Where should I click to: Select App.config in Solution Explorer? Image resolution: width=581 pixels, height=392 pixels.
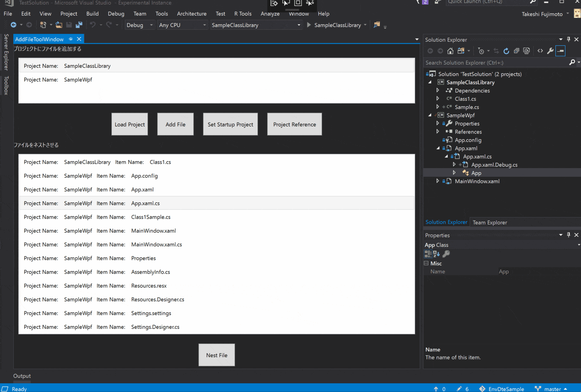click(468, 140)
